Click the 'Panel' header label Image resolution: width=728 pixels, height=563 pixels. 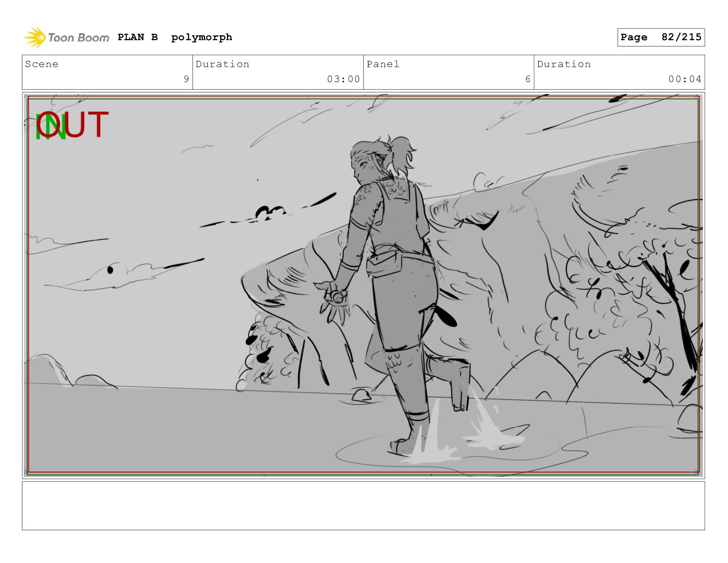tap(383, 64)
